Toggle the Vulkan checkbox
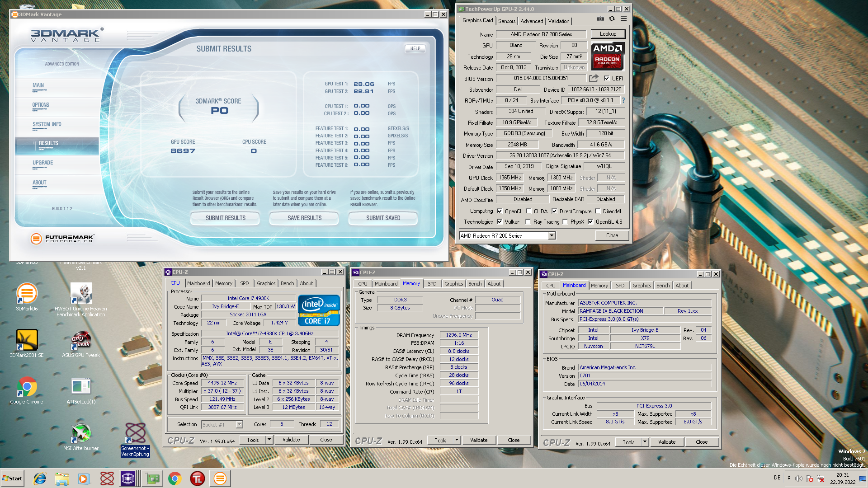Screen dimensions: 868x488 (500, 221)
